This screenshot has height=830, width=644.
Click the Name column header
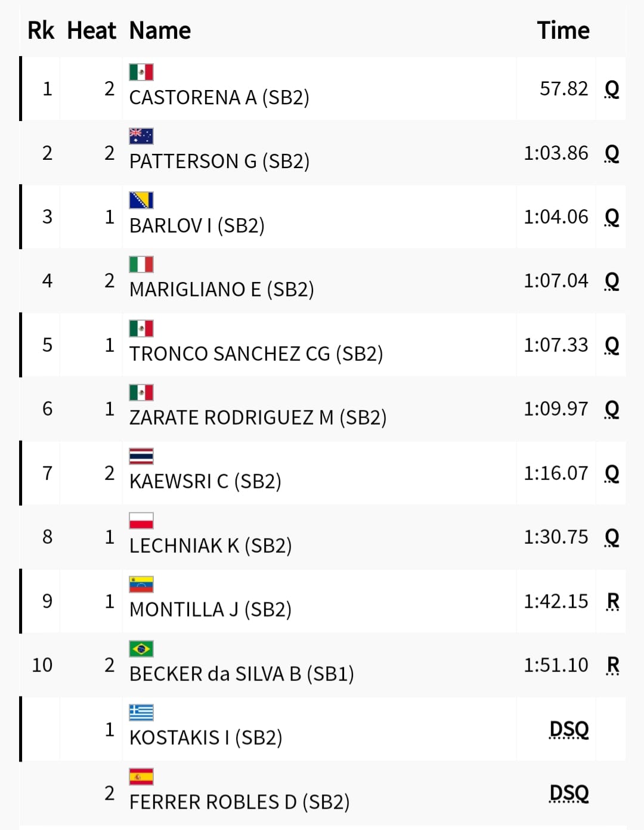[x=160, y=30]
